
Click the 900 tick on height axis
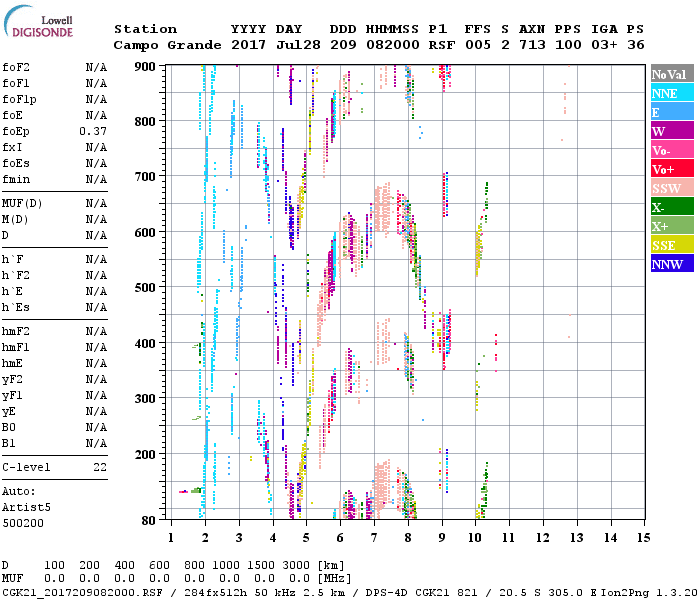145,67
